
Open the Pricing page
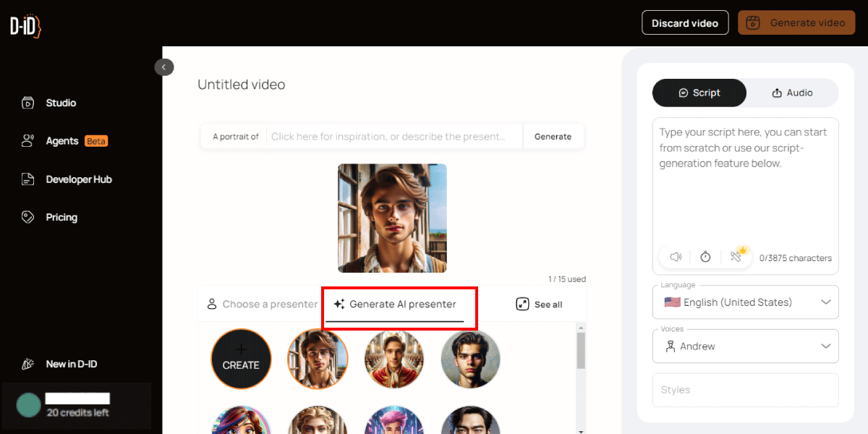49,217
